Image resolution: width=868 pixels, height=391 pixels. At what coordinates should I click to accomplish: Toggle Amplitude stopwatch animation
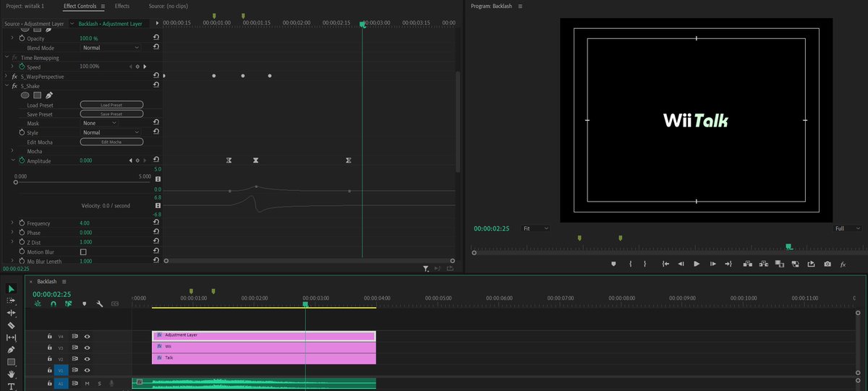(x=21, y=160)
